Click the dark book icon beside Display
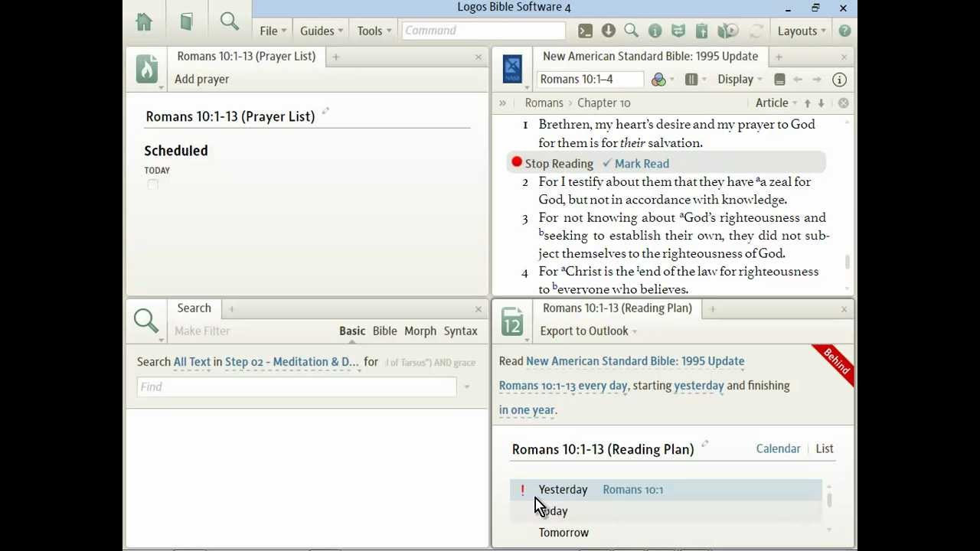 pyautogui.click(x=779, y=80)
